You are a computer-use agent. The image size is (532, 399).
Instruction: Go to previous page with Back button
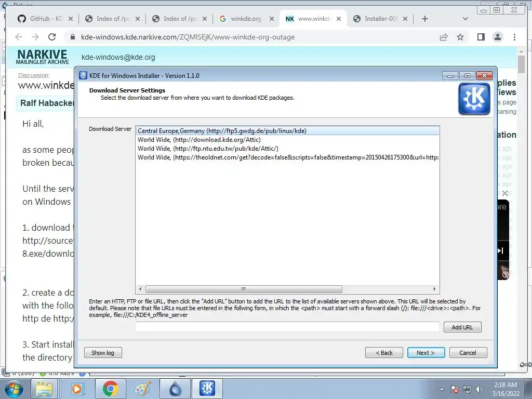[384, 353]
